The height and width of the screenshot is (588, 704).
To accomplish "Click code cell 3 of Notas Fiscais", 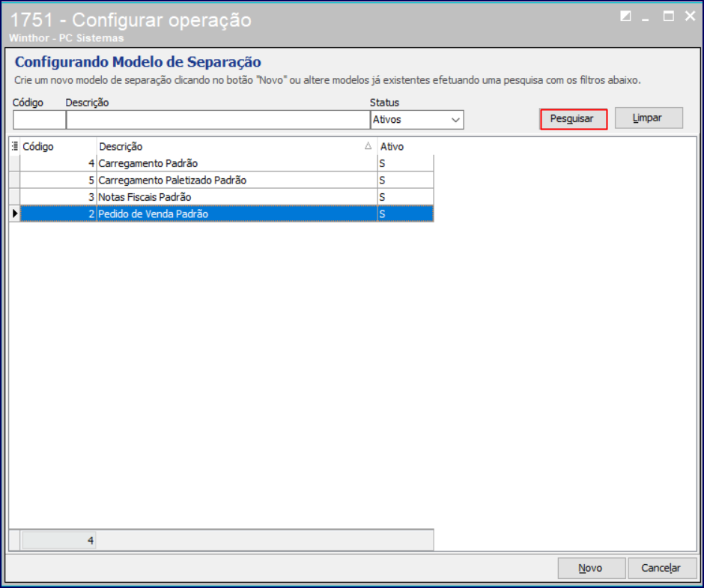I will (x=58, y=197).
